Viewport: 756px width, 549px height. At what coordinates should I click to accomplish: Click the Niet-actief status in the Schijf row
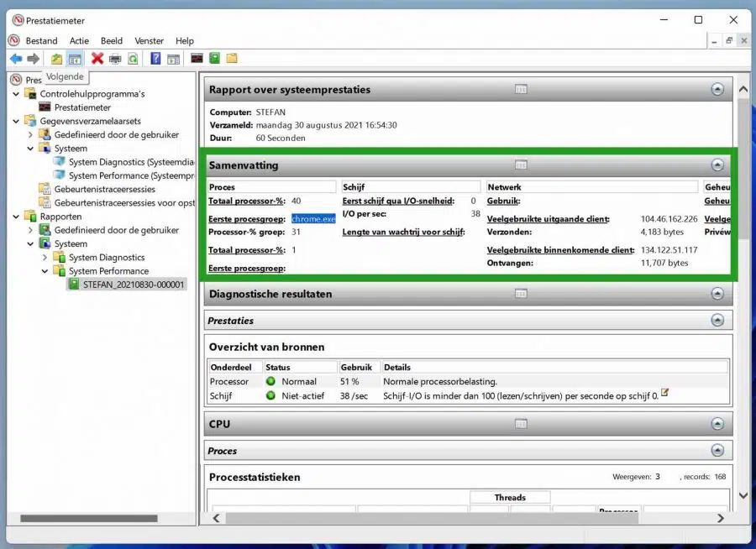tap(302, 395)
